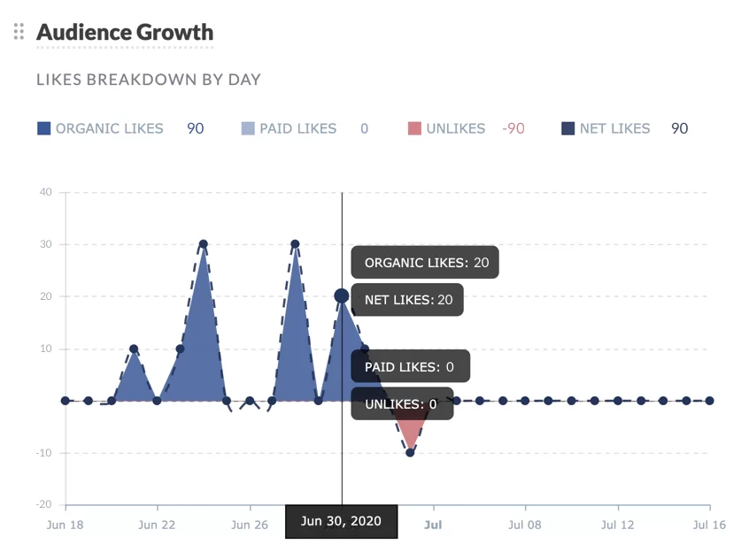Click the Organic Likes blue legend swatch

[x=44, y=128]
